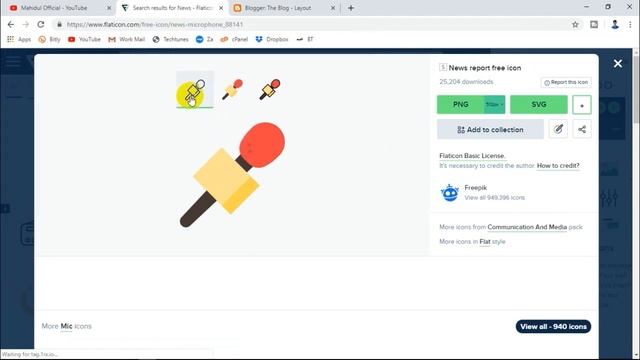Open Dropbox bookmark
The height and width of the screenshot is (360, 640).
tap(272, 39)
